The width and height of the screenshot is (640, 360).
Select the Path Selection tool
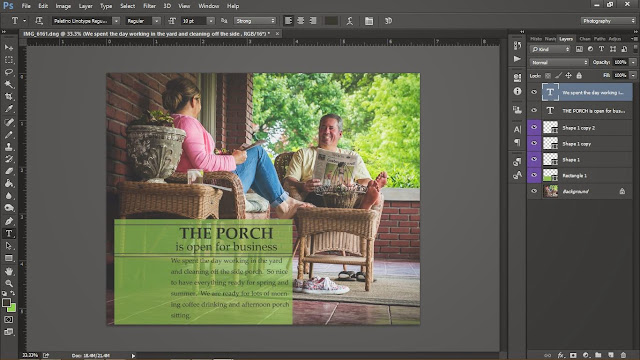pyautogui.click(x=9, y=246)
